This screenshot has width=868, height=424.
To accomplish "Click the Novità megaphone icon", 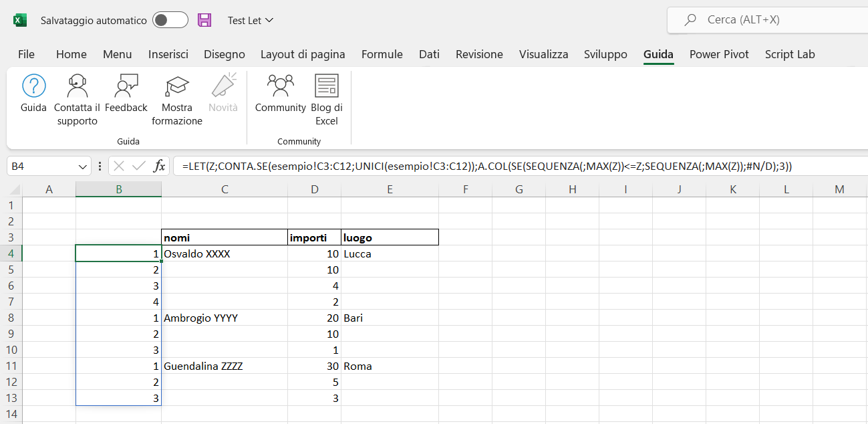I will point(223,86).
